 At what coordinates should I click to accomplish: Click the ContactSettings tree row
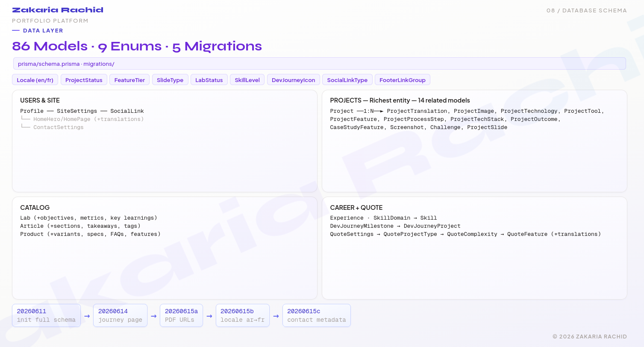point(52,127)
